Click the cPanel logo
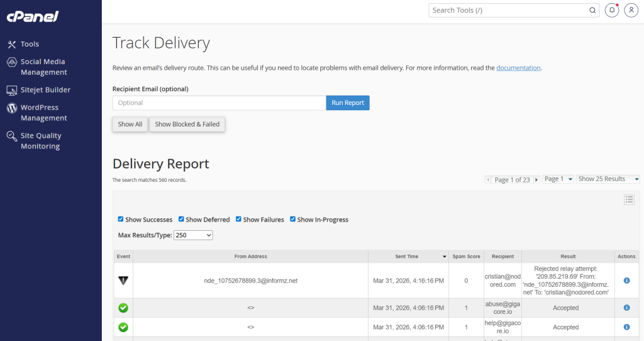The image size is (644, 341). [x=33, y=16]
